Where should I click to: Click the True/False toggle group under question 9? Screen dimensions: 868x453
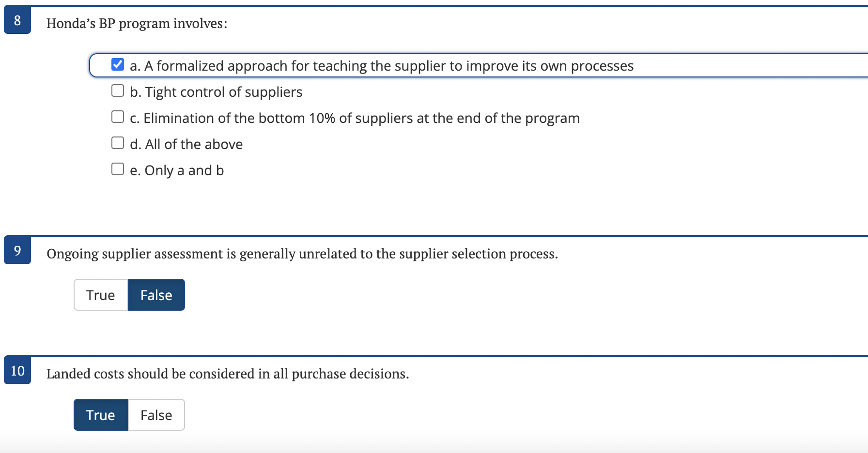[129, 295]
